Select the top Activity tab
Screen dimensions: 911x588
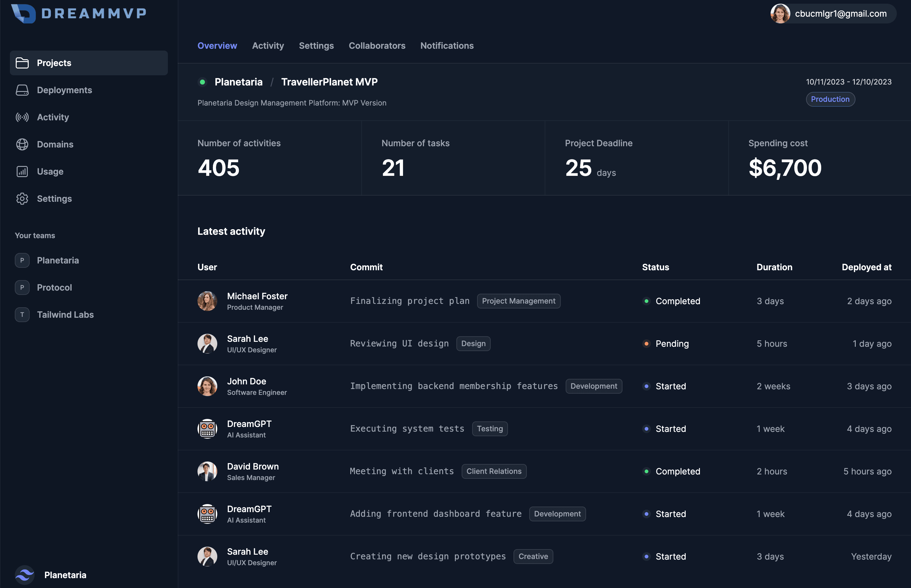click(268, 46)
